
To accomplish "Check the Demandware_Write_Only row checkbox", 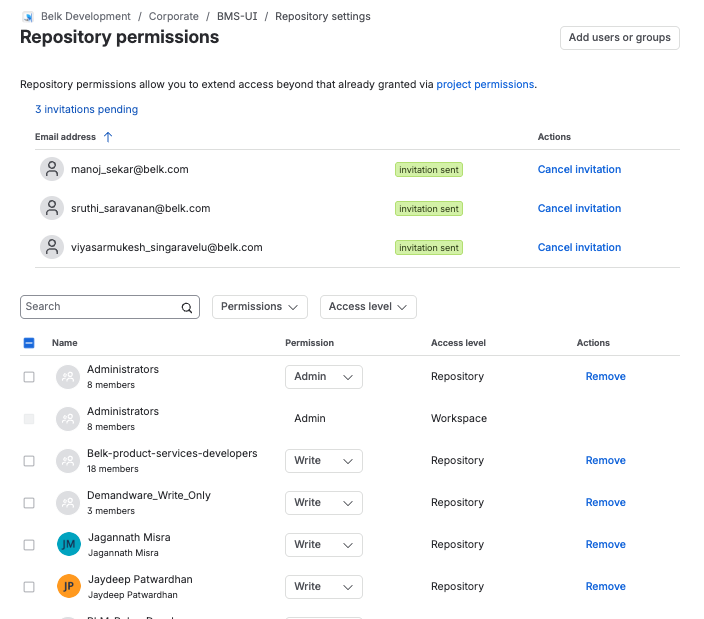I will click(x=29, y=503).
